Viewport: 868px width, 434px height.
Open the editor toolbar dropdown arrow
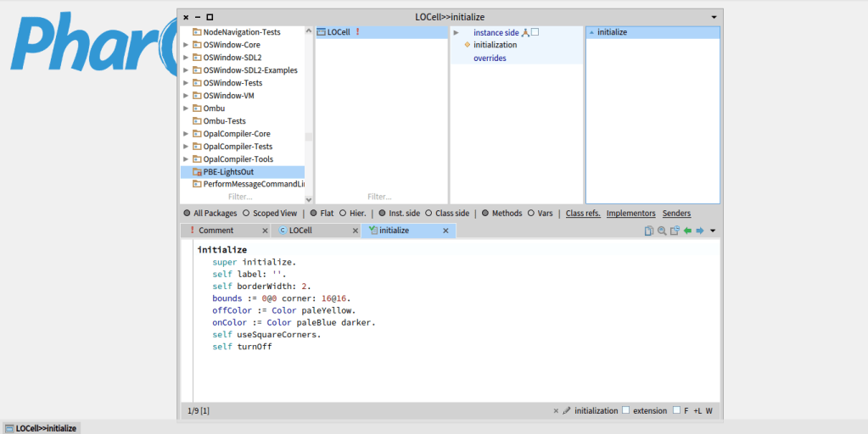713,231
